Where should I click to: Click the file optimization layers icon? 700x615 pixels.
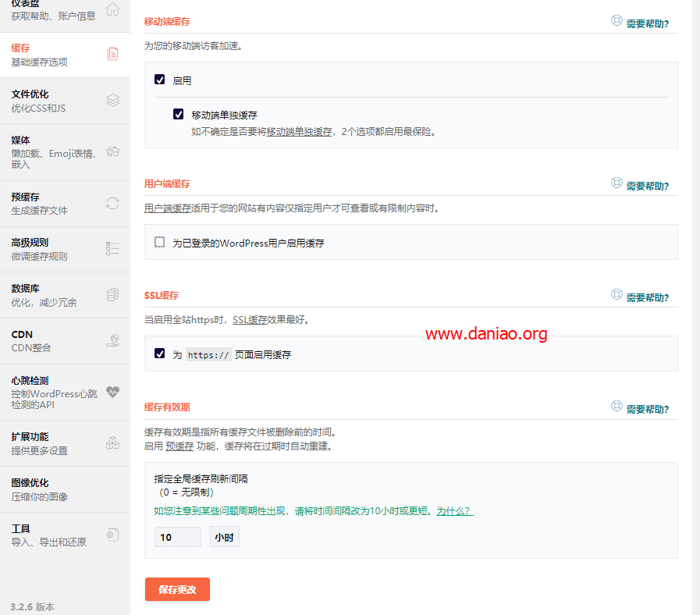pos(113,100)
